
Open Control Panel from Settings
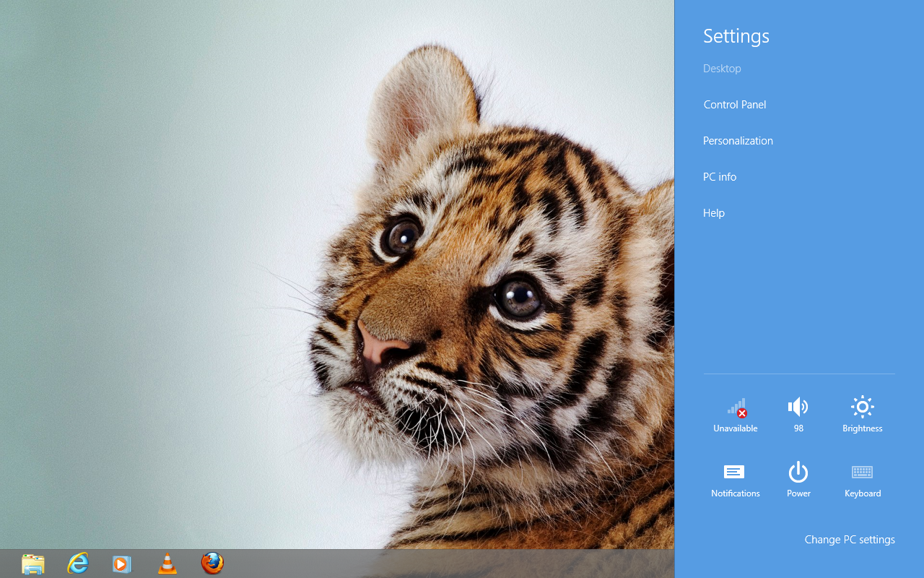(735, 105)
